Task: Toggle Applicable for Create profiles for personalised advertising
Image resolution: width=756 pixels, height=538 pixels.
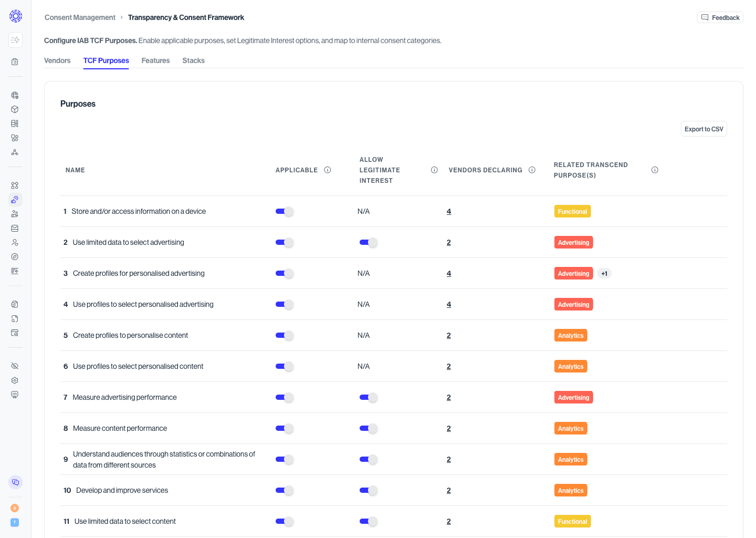Action: coord(285,274)
